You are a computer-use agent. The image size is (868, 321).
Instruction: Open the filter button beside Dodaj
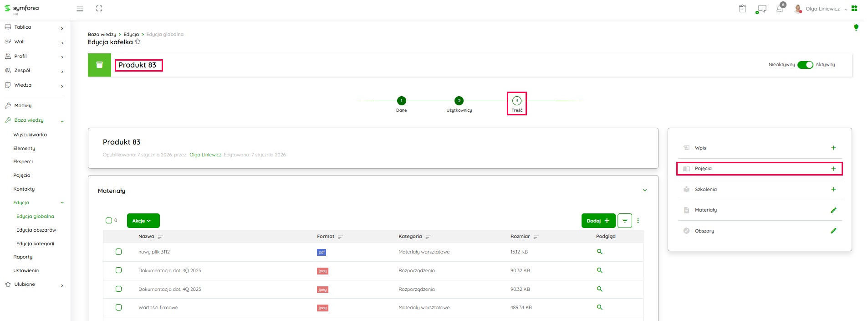point(624,221)
